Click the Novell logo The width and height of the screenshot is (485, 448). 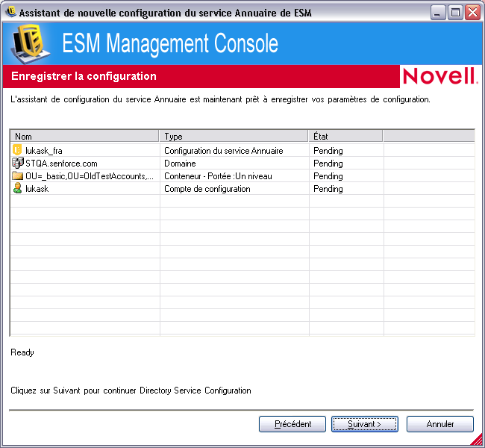click(x=439, y=76)
